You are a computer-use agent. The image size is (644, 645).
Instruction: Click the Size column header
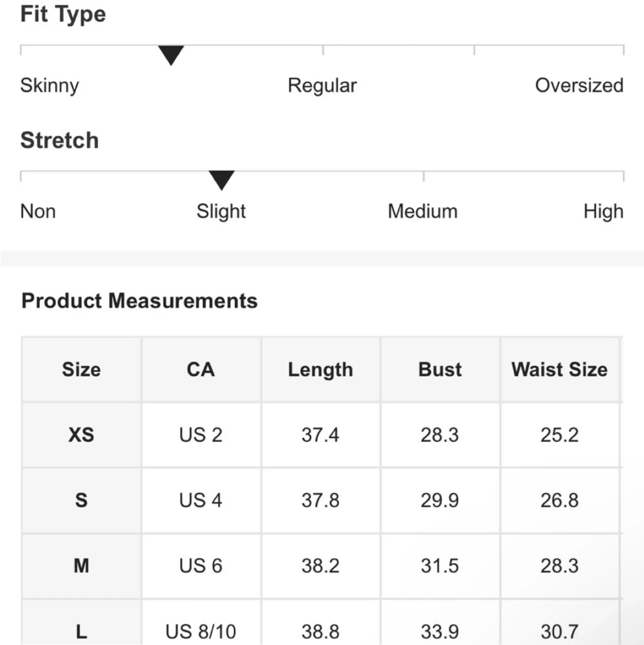click(82, 370)
